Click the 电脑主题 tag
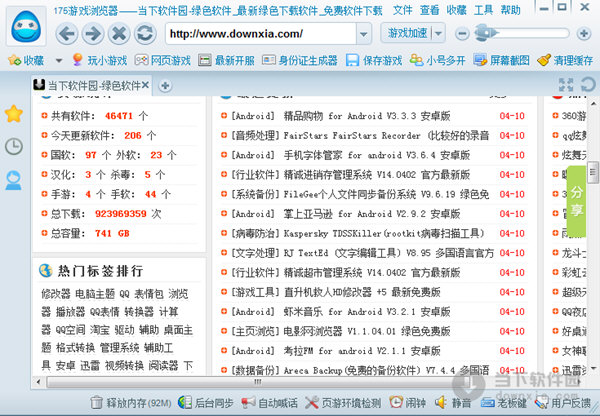 tap(95, 294)
